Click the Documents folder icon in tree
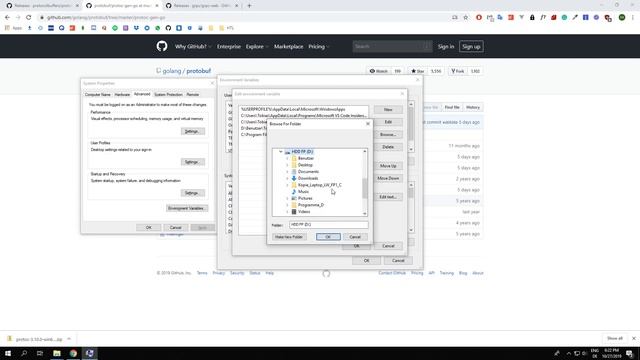 294,172
